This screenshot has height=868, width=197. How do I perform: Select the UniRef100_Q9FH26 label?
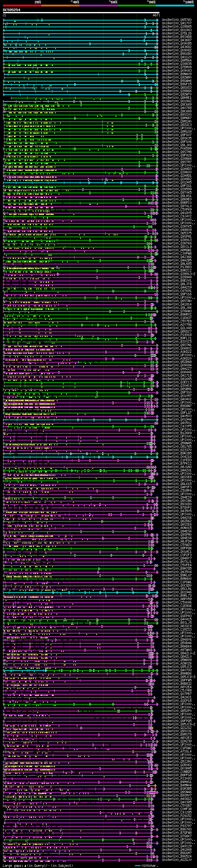177,155
